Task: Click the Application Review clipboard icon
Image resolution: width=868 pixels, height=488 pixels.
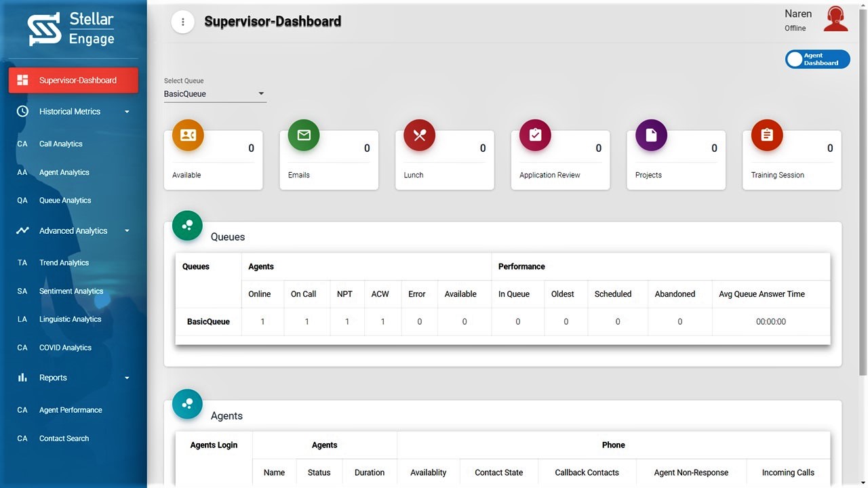Action: [x=535, y=136]
